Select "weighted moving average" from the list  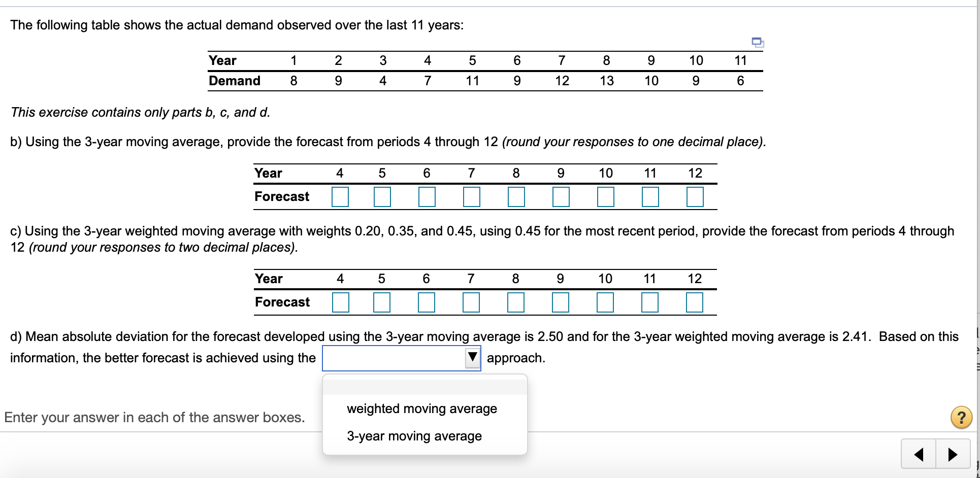pos(421,408)
